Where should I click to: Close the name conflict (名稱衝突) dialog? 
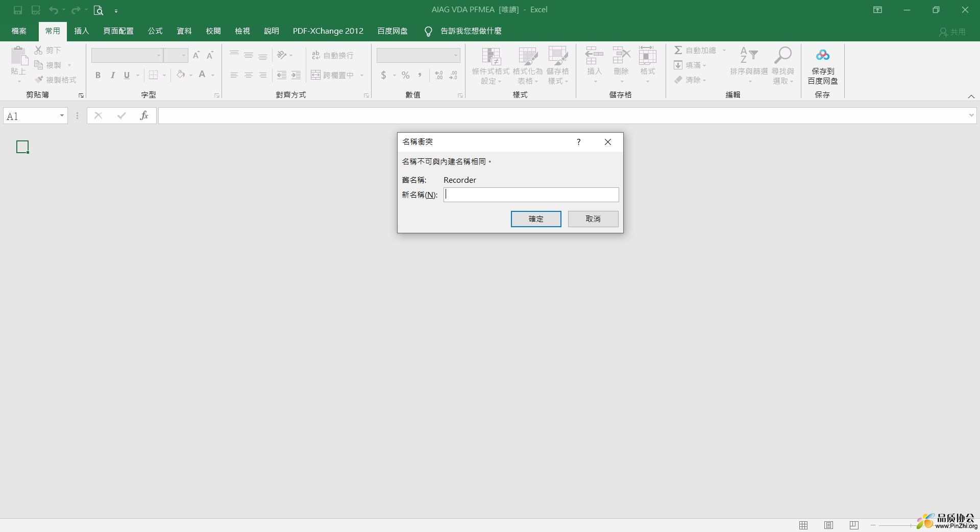point(608,142)
